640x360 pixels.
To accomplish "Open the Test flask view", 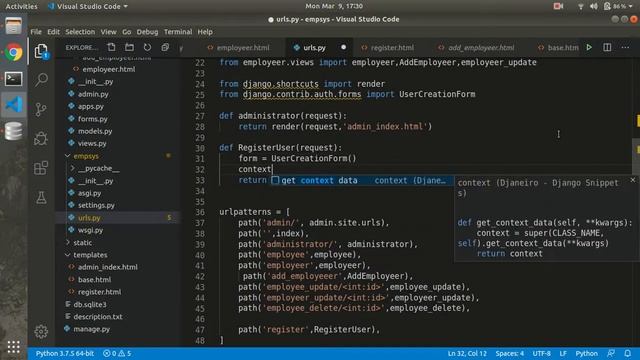I will pos(41,198).
